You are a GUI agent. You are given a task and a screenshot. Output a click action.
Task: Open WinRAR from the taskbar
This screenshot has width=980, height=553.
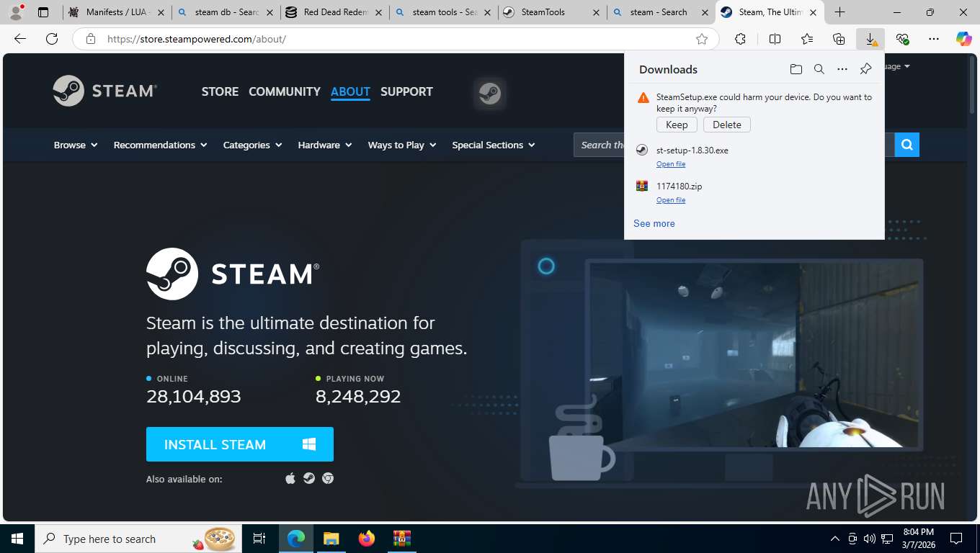click(401, 539)
